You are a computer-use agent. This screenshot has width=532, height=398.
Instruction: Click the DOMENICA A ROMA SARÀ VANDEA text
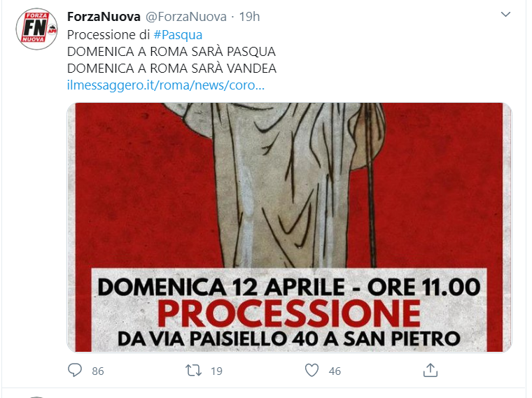coord(171,68)
